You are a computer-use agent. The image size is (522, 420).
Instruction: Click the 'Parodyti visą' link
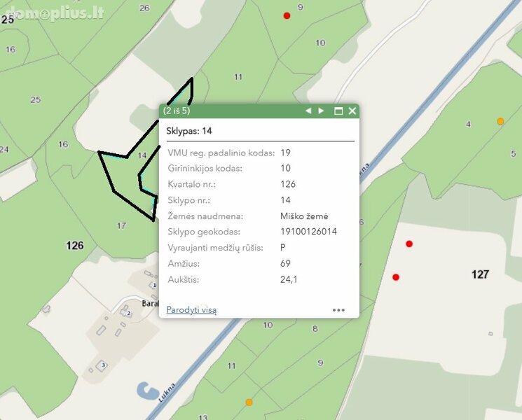coord(191,310)
